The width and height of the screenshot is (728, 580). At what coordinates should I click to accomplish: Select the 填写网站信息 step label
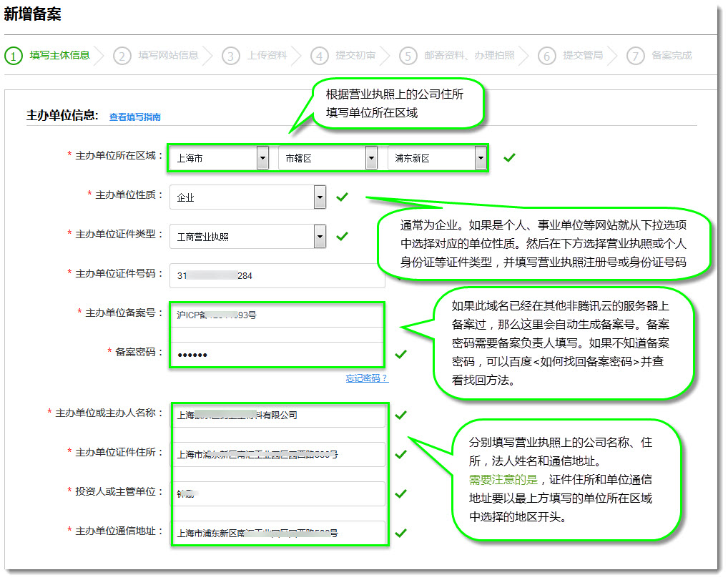click(x=168, y=55)
